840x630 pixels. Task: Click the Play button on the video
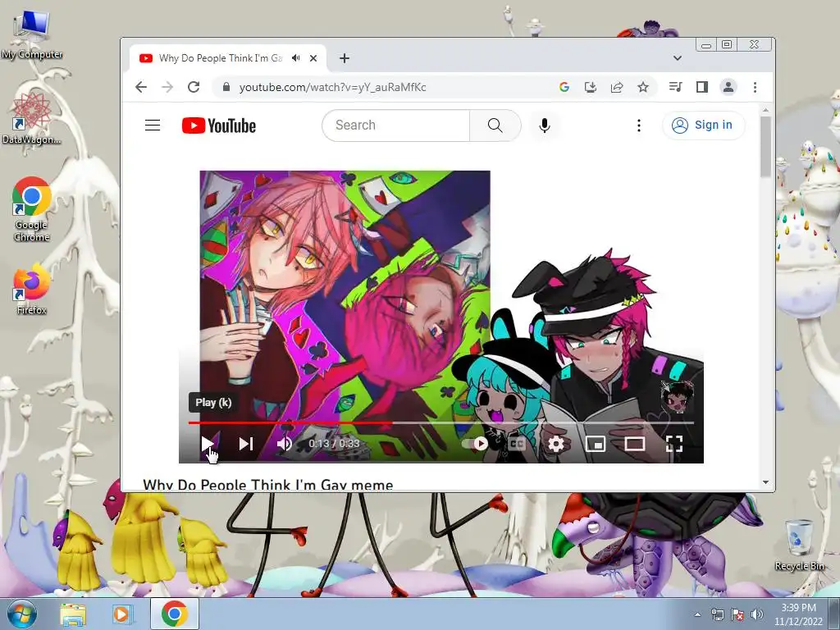tap(208, 444)
